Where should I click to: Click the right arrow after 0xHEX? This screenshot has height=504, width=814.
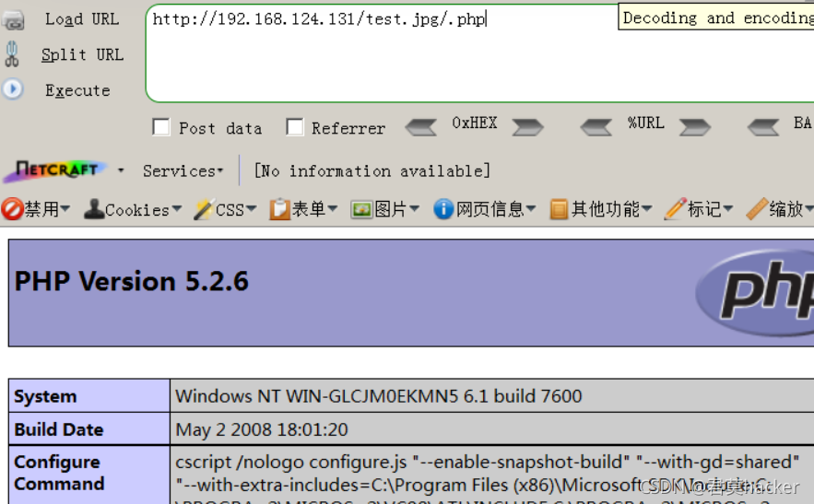[527, 127]
